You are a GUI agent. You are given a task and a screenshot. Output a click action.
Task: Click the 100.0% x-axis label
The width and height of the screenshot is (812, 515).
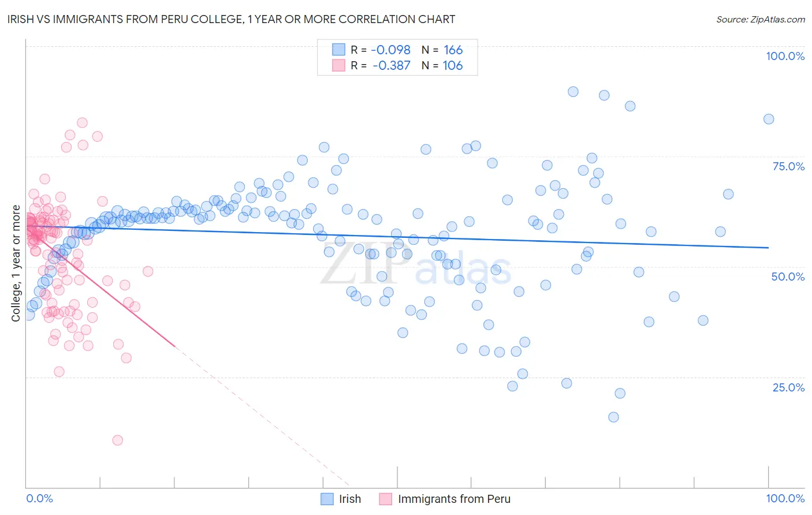pyautogui.click(x=785, y=498)
